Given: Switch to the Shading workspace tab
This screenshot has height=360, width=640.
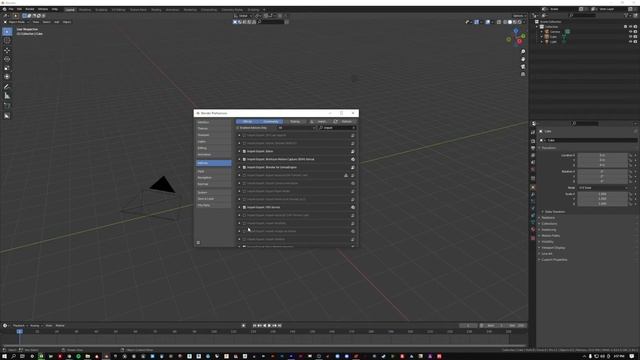Looking at the screenshot, I should coord(156,9).
